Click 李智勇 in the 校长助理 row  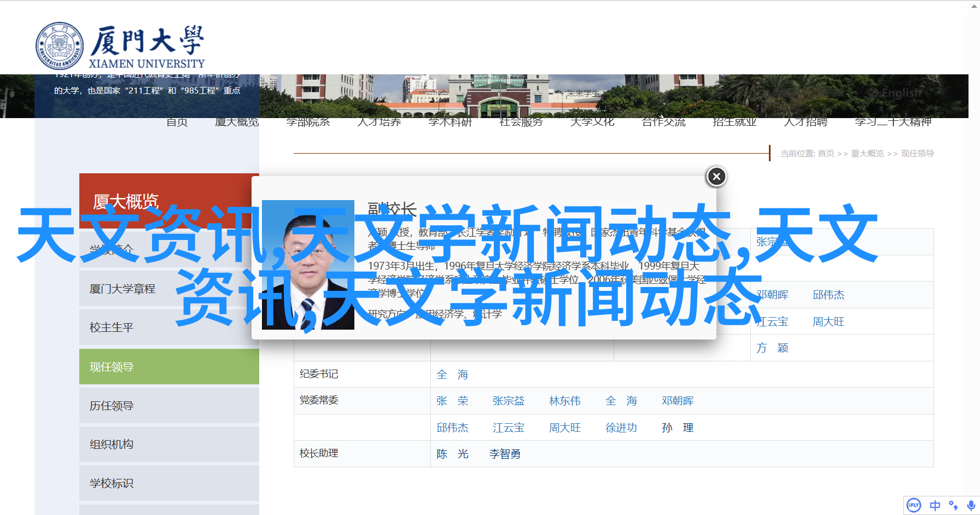505,454
